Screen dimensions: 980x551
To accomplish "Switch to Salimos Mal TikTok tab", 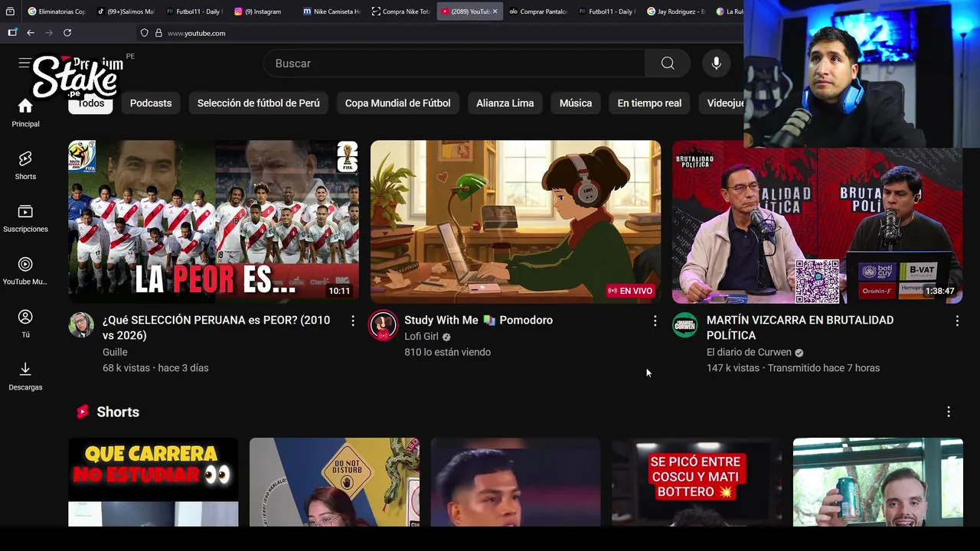I will click(126, 11).
